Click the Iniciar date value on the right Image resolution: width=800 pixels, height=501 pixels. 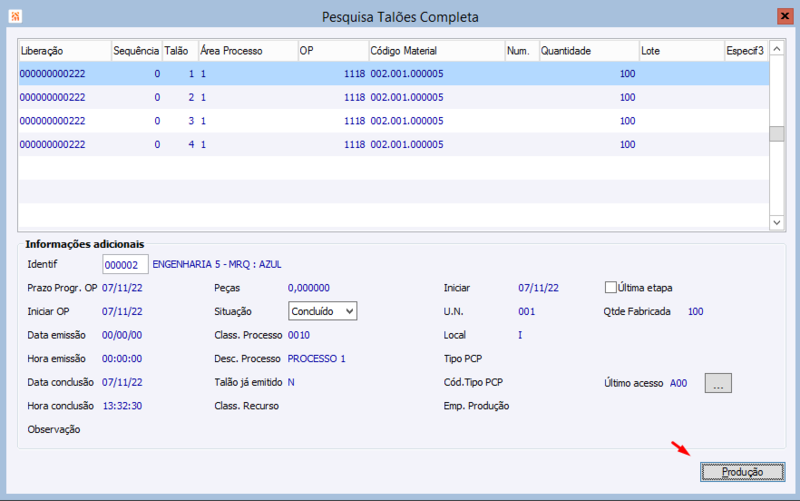538,288
